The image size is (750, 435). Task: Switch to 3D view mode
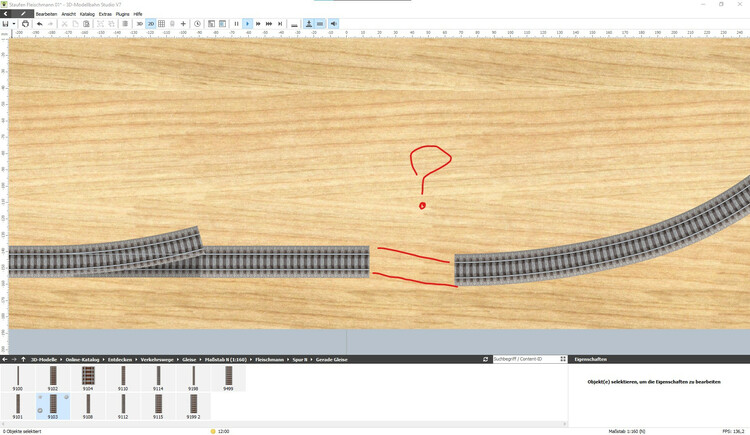[139, 24]
